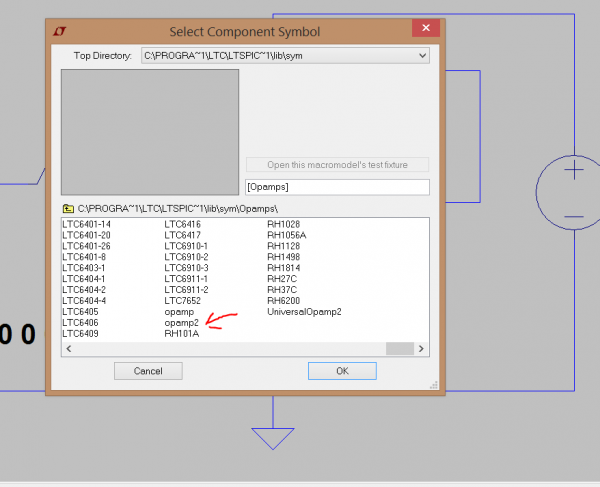This screenshot has height=487, width=600.
Task: Select LTC6403-1 in the list
Action: 83,268
